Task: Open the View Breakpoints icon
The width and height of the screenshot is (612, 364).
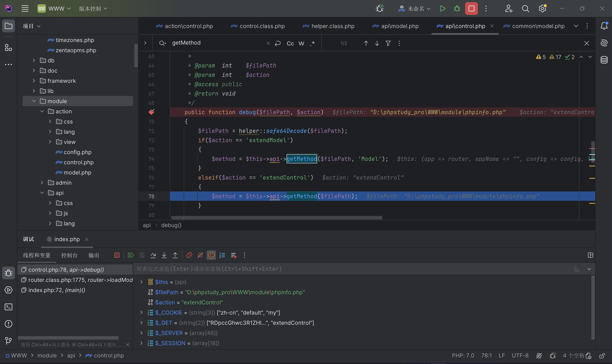Action: pyautogui.click(x=189, y=255)
